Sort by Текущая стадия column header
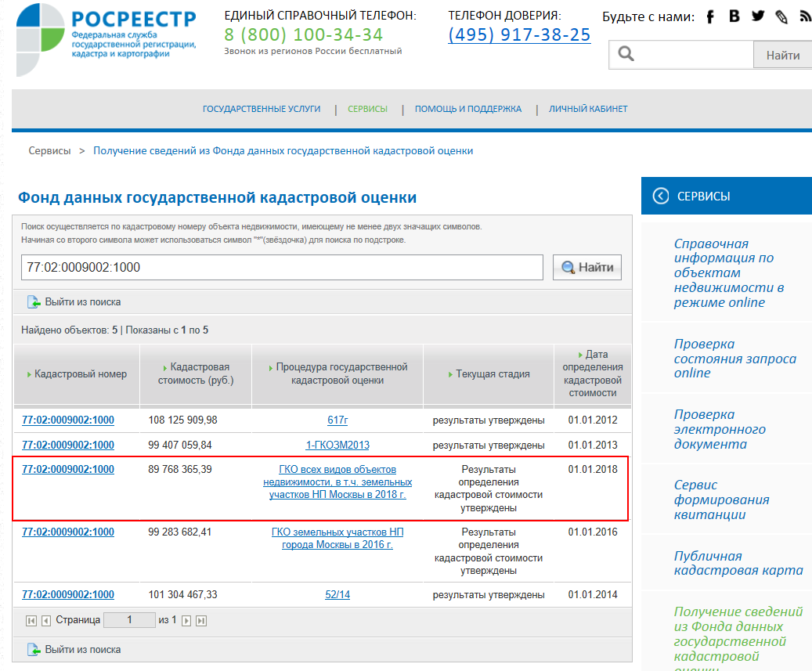 (x=489, y=373)
